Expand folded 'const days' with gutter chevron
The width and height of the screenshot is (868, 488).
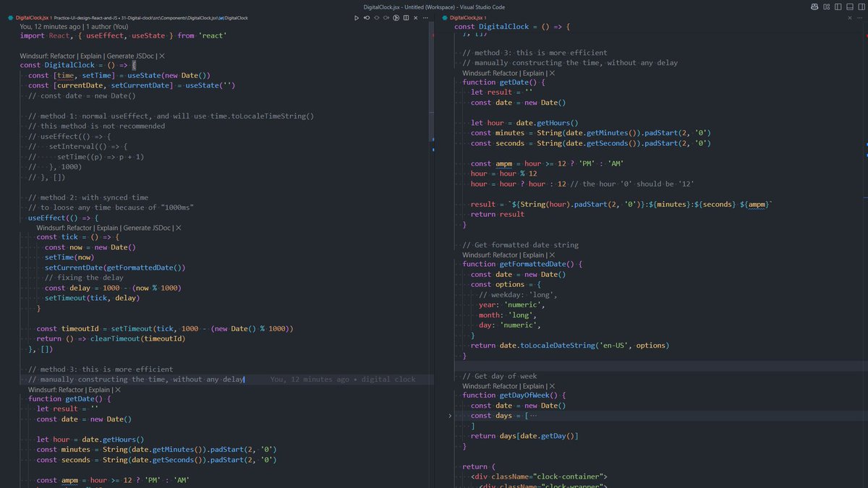(x=450, y=416)
